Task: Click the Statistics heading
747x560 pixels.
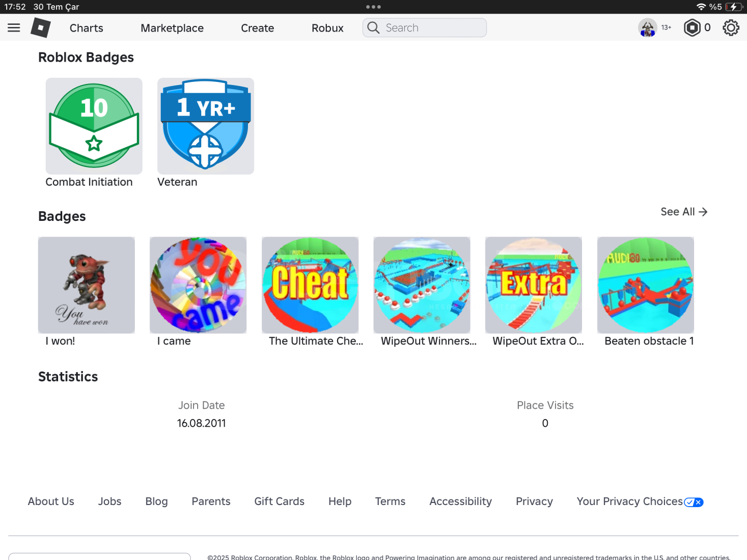Action: click(x=68, y=377)
